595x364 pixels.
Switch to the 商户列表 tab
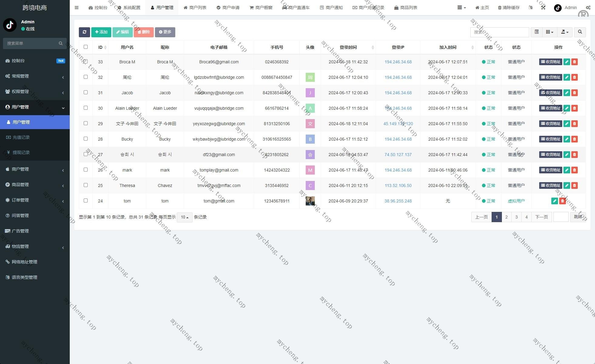click(x=195, y=8)
